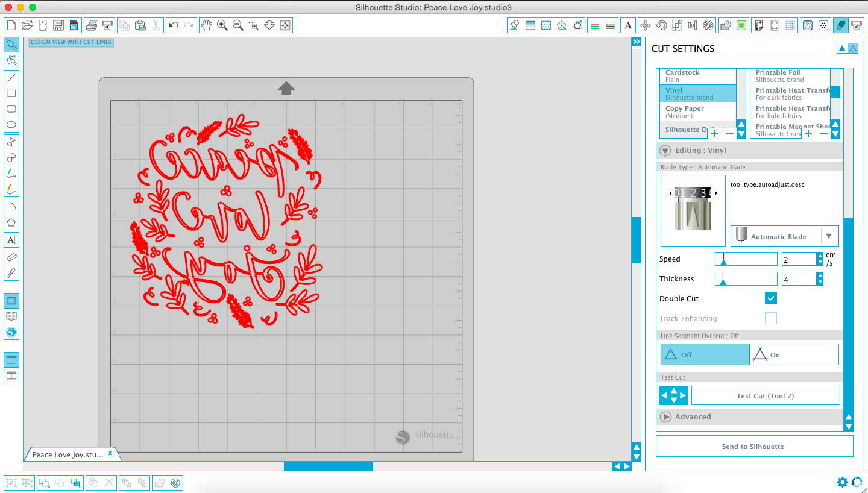Collapse the Editing : Vinyl section
868x493 pixels.
[x=665, y=151]
